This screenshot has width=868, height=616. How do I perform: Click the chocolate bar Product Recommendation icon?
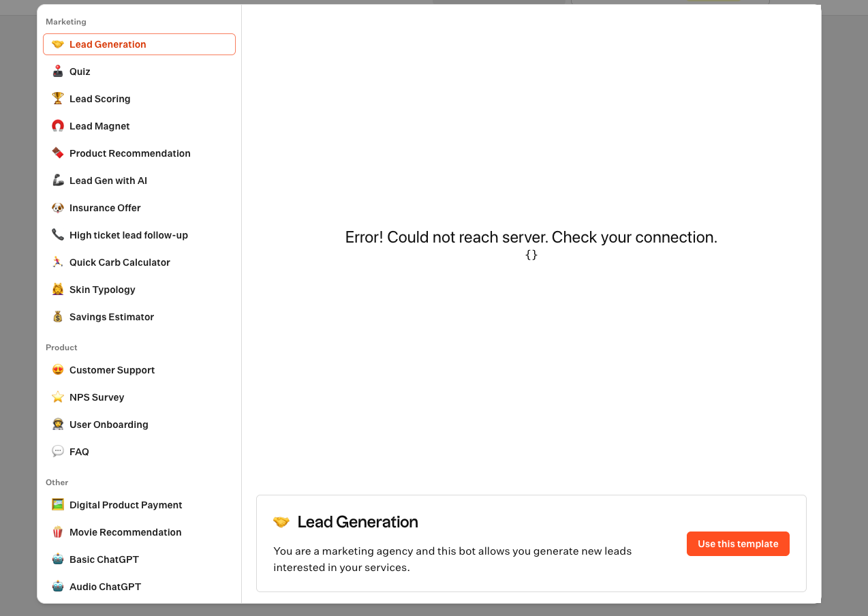(x=58, y=153)
